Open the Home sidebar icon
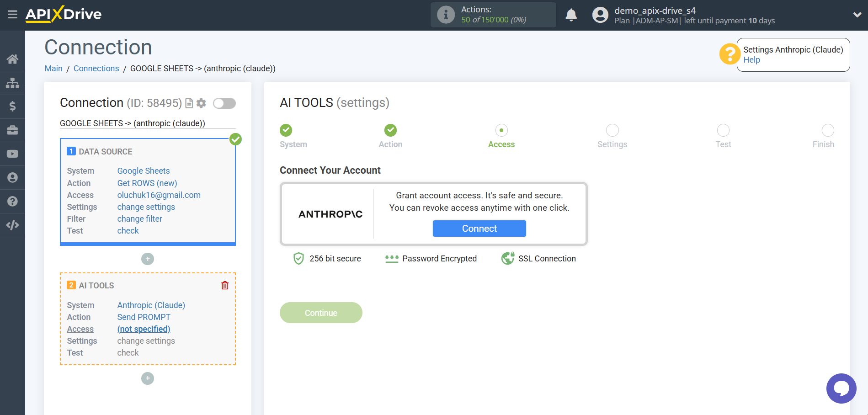 pyautogui.click(x=12, y=59)
